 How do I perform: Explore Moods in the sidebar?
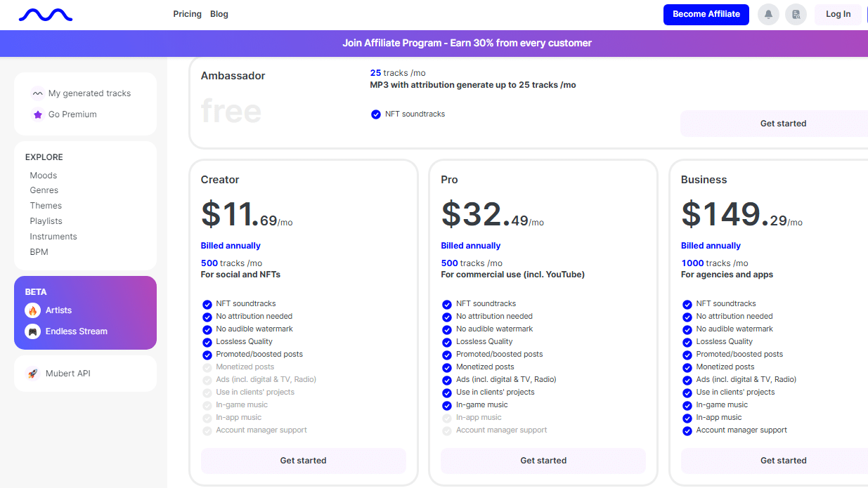(44, 176)
